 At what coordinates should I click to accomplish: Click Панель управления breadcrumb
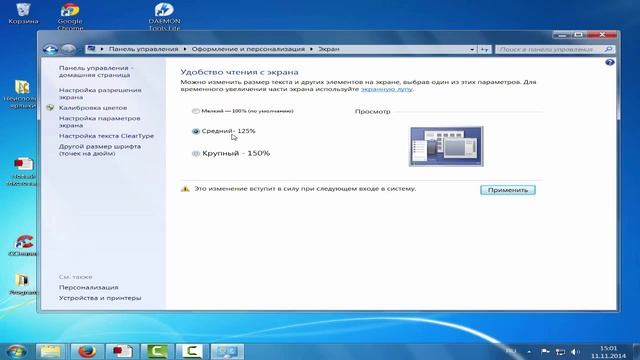144,49
